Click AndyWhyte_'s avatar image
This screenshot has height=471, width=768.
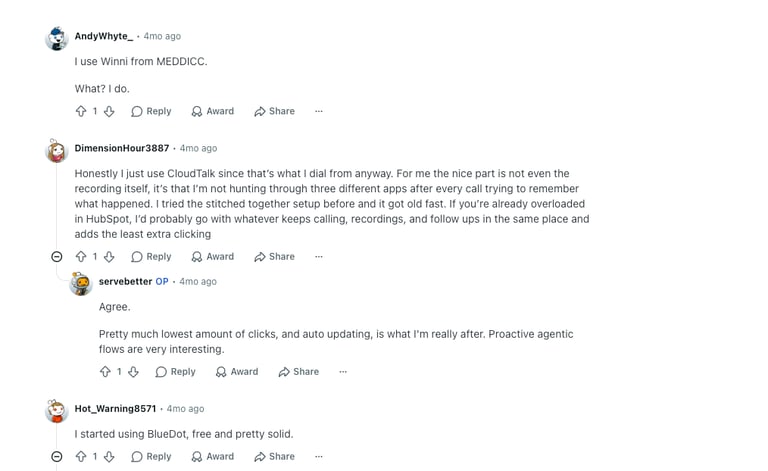pos(57,38)
